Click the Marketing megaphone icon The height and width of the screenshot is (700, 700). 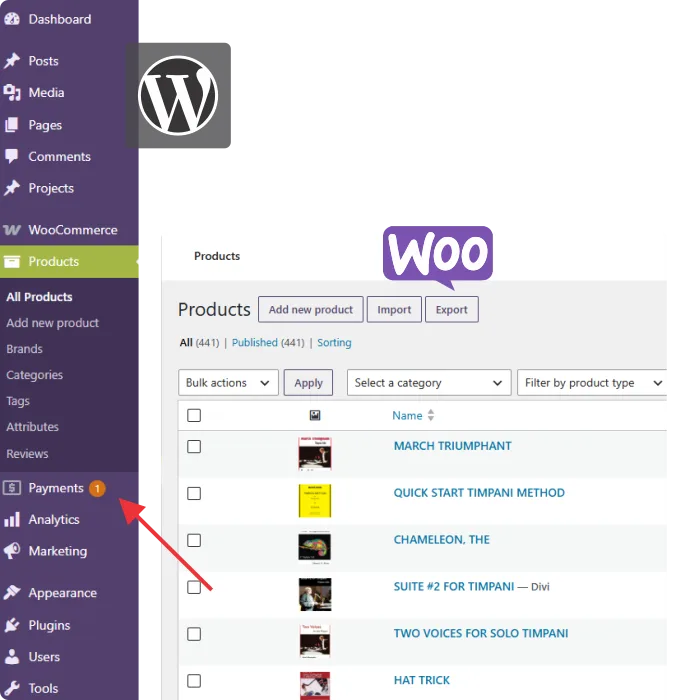(x=12, y=551)
